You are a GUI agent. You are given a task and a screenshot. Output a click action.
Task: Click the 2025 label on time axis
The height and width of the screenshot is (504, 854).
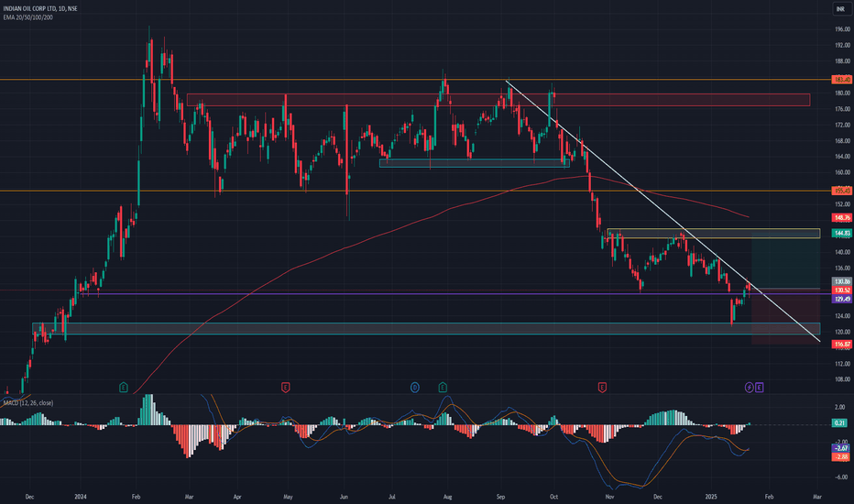pyautogui.click(x=711, y=497)
